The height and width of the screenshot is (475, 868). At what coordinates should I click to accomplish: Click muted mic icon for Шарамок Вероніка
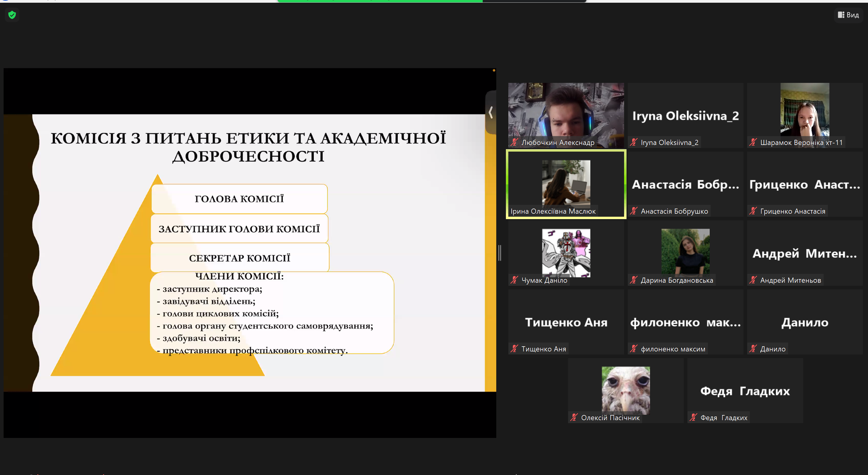(753, 142)
